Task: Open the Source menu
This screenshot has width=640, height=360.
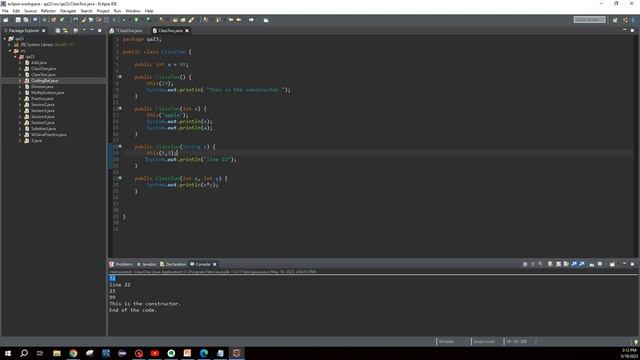Action: click(x=30, y=11)
